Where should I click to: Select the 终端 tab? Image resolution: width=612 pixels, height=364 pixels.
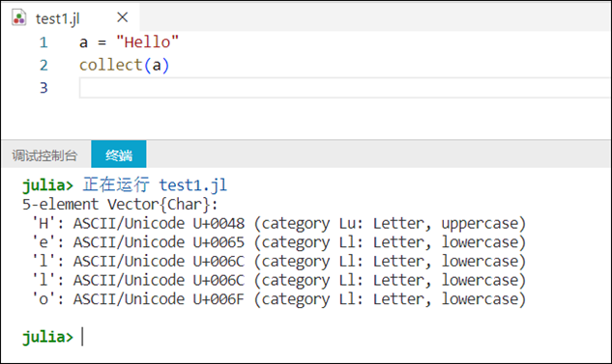point(119,154)
